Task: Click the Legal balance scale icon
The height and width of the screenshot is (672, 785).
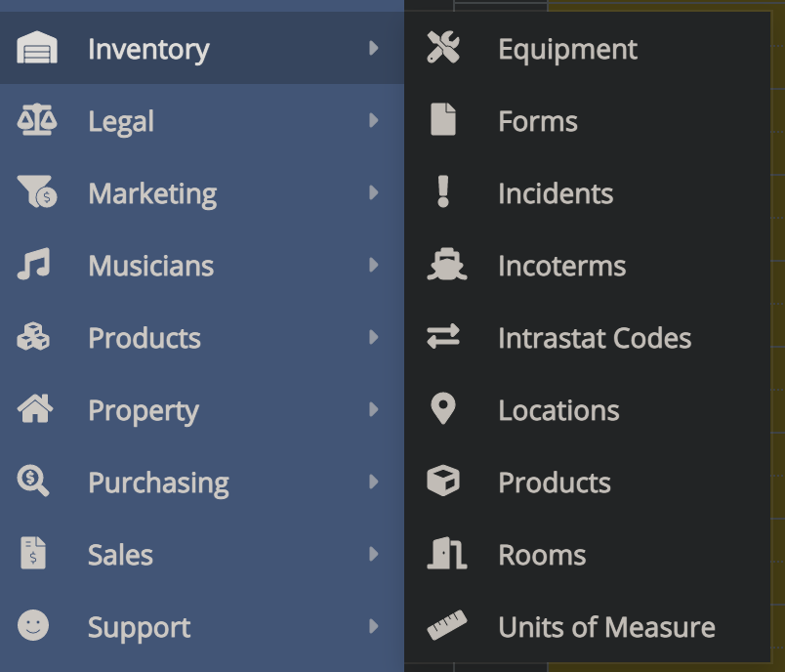Action: coord(37,121)
